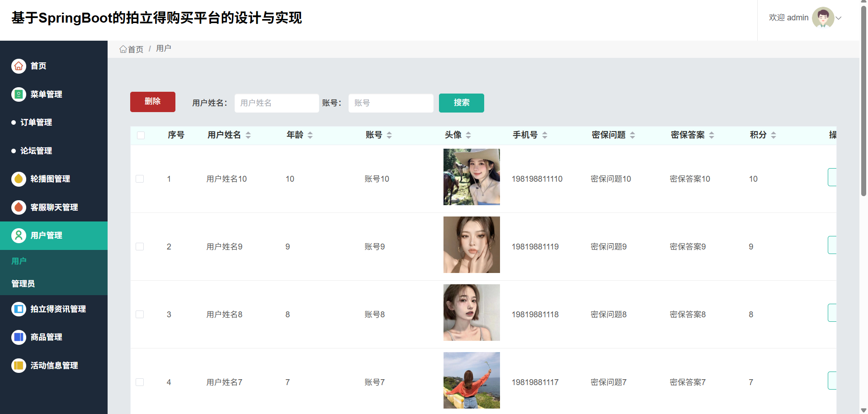Click the user management person icon
Viewport: 868px width, 414px height.
click(19, 235)
